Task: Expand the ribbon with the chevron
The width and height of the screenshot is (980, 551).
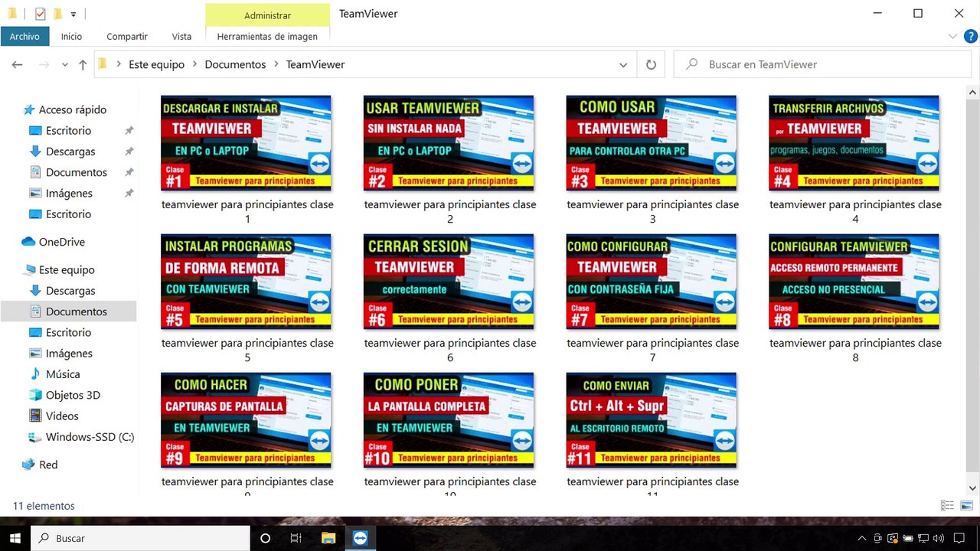Action: tap(952, 36)
